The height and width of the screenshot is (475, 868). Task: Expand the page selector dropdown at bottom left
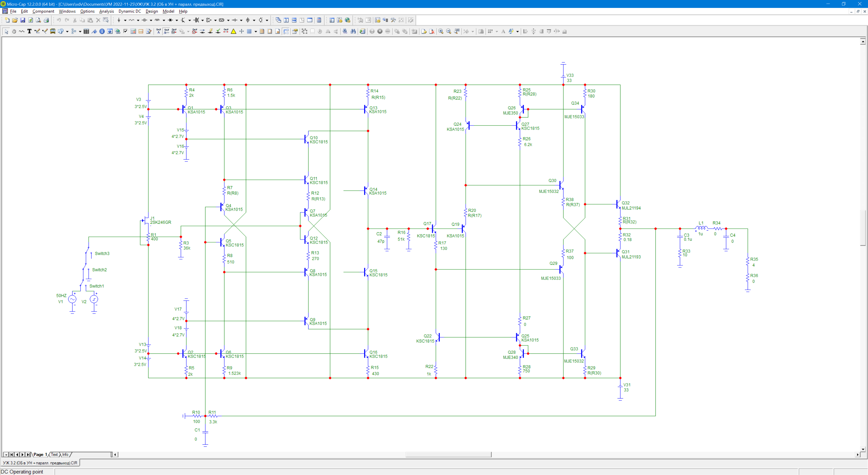(x=6, y=454)
